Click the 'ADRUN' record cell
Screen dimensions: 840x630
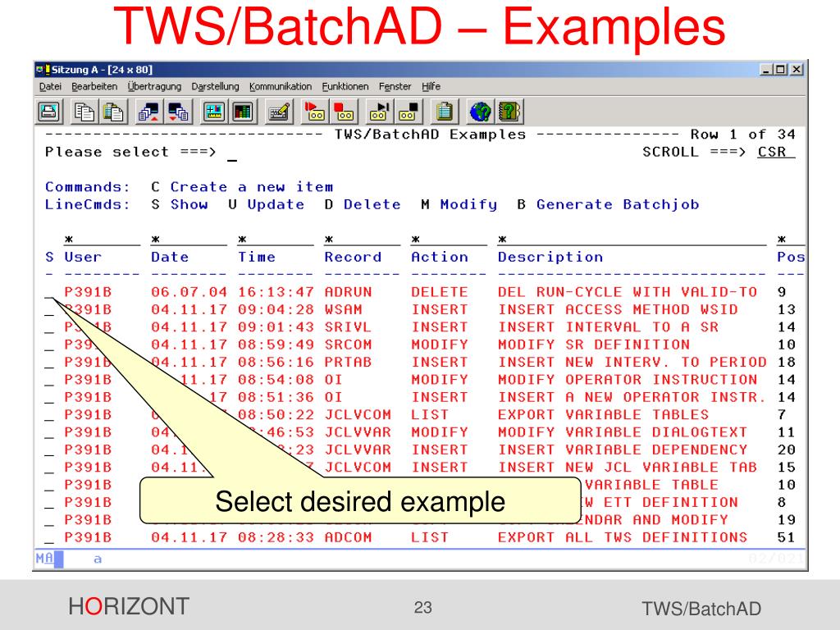pos(348,293)
